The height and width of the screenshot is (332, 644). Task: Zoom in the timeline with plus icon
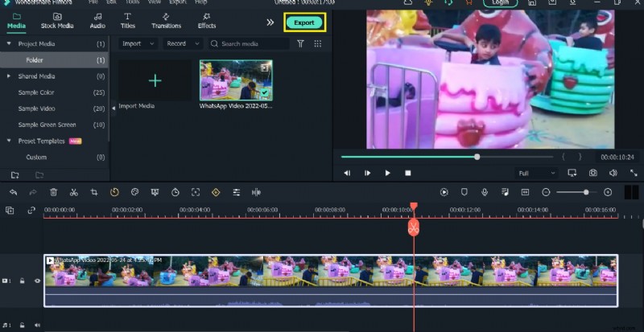tap(608, 192)
